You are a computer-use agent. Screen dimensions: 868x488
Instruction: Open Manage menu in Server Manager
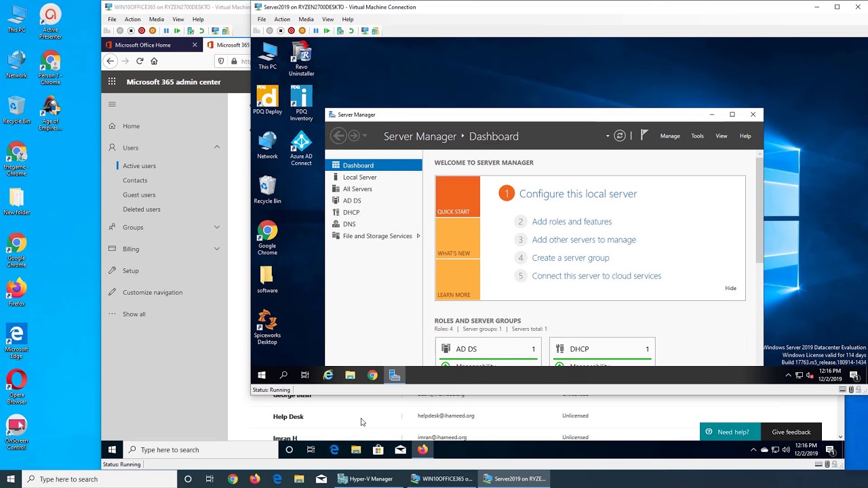point(670,136)
